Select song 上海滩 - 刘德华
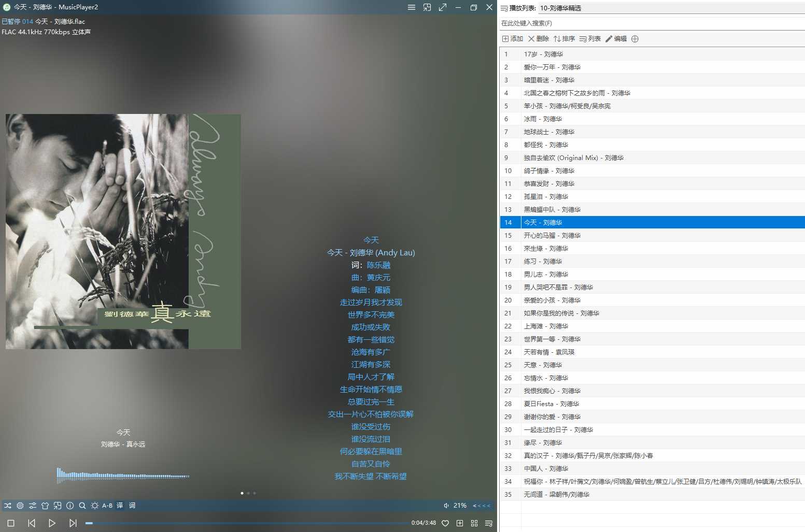 click(x=652, y=326)
